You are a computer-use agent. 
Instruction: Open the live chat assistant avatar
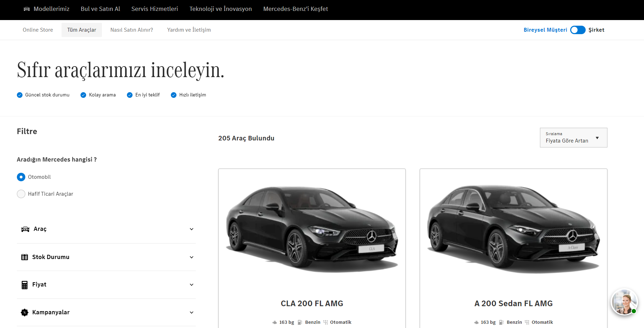pyautogui.click(x=624, y=302)
